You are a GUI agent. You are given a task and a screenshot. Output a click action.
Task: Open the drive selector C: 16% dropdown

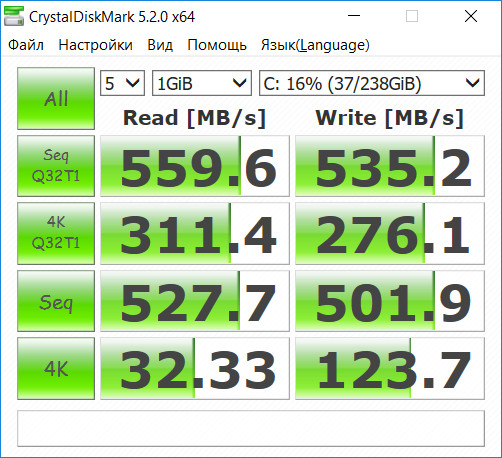(372, 83)
